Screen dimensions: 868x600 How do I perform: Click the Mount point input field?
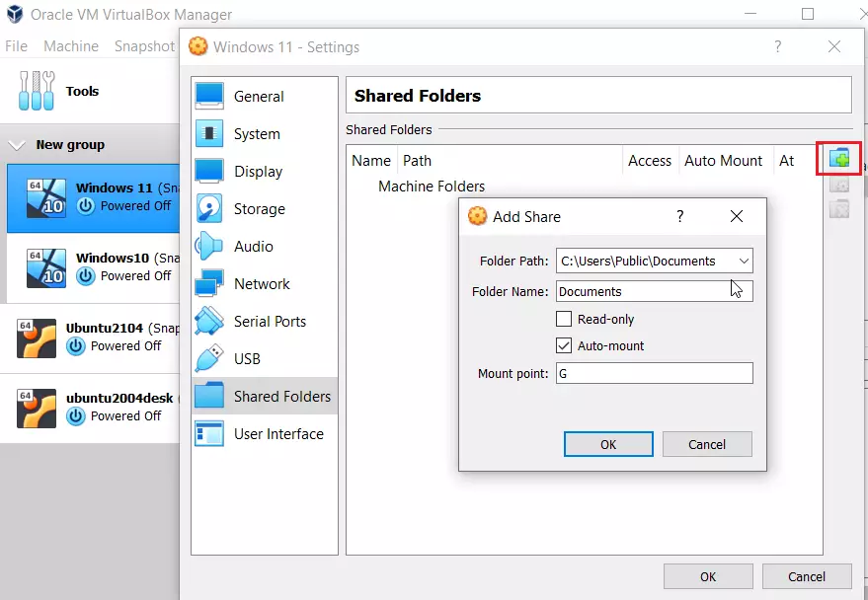(x=655, y=373)
